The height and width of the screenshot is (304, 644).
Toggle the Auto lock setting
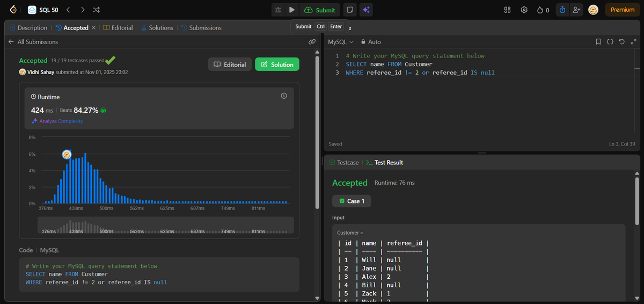point(371,42)
